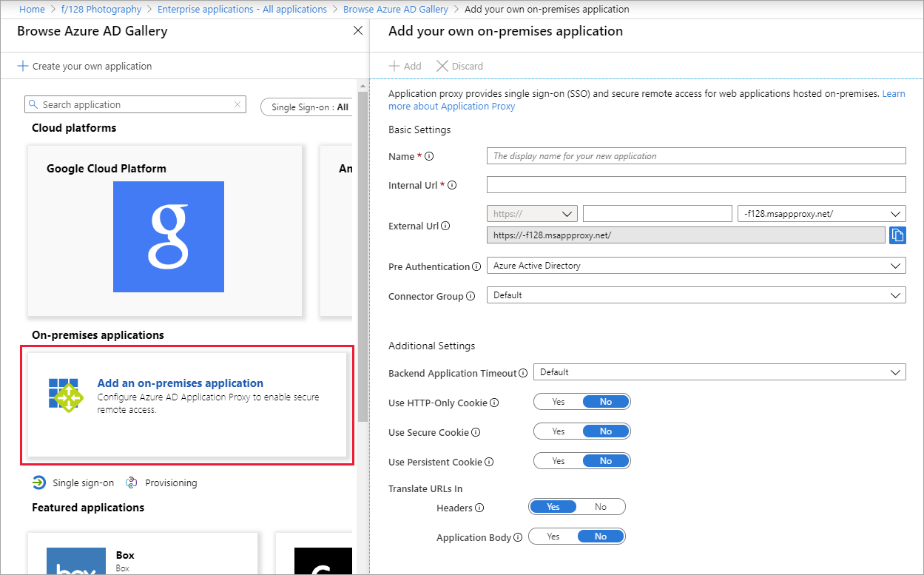Open the https:// protocol dropdown

click(x=532, y=214)
